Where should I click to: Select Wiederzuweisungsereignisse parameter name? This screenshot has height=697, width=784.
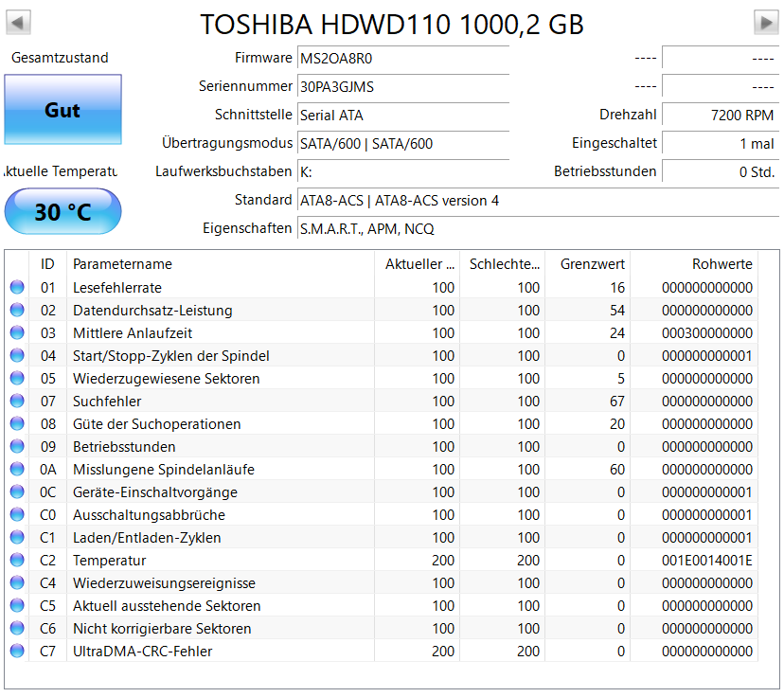tap(164, 583)
